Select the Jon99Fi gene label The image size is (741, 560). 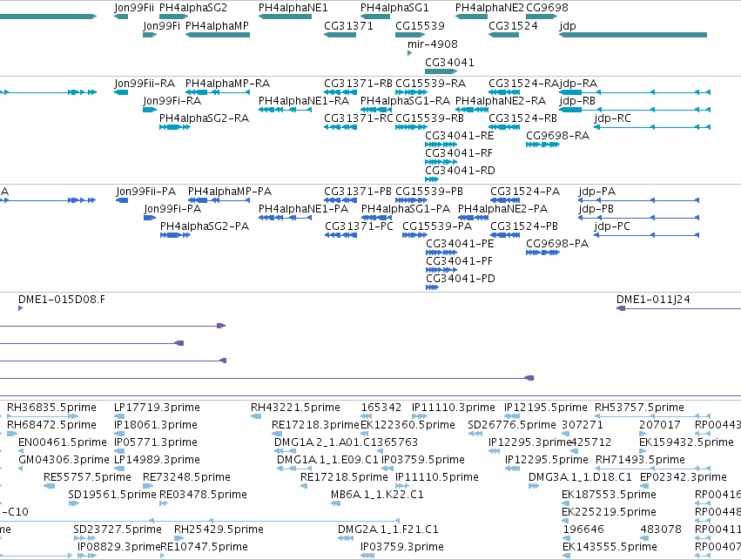[x=162, y=26]
